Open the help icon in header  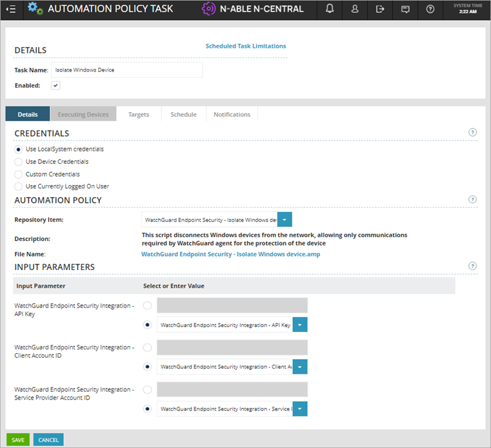tap(430, 10)
